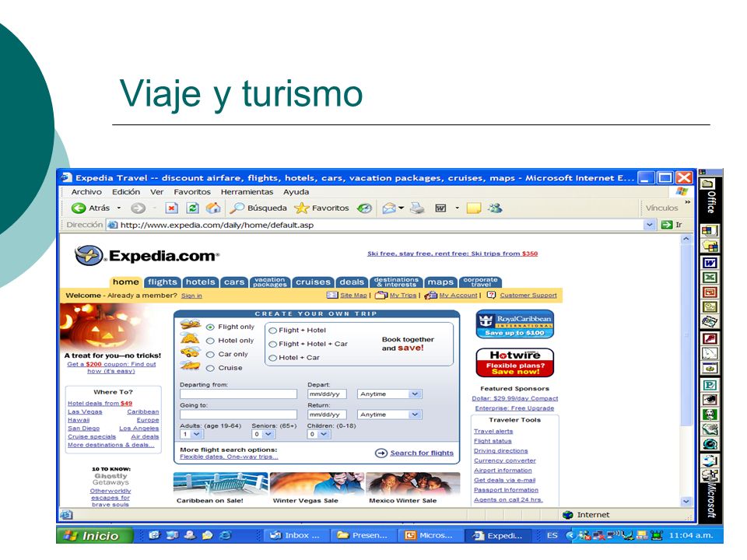Image resolution: width=747 pixels, height=560 pixels.
Task: Click the Hotwire Save now banner
Action: pyautogui.click(x=515, y=363)
